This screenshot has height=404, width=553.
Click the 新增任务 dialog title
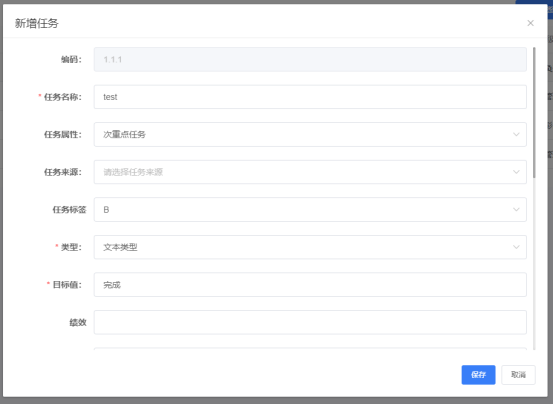(37, 23)
